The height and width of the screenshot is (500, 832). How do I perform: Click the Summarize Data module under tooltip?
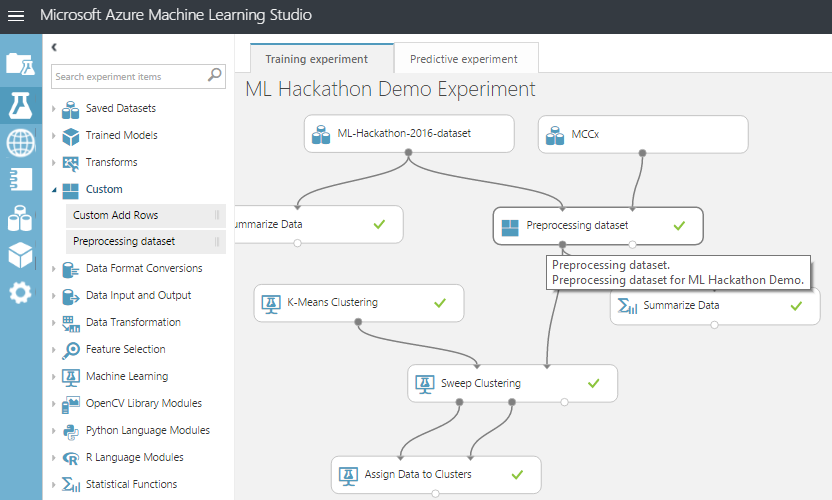pyautogui.click(x=715, y=306)
